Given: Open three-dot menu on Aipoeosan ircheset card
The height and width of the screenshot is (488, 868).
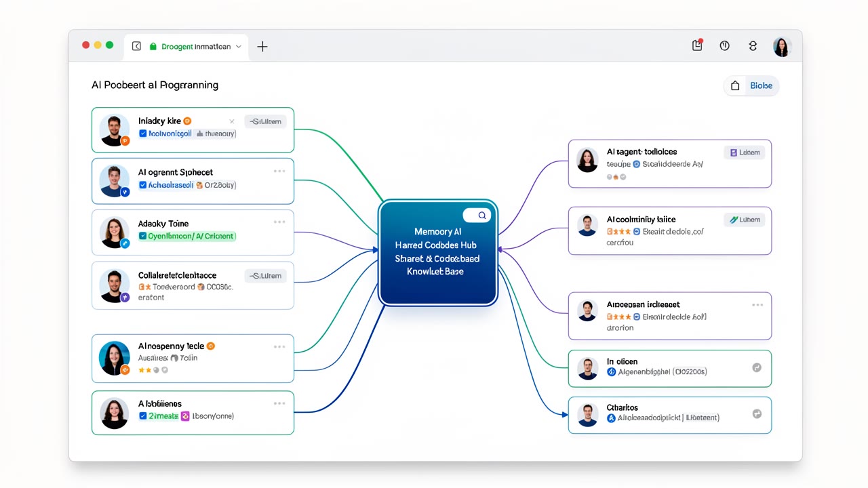Looking at the screenshot, I should pos(757,305).
